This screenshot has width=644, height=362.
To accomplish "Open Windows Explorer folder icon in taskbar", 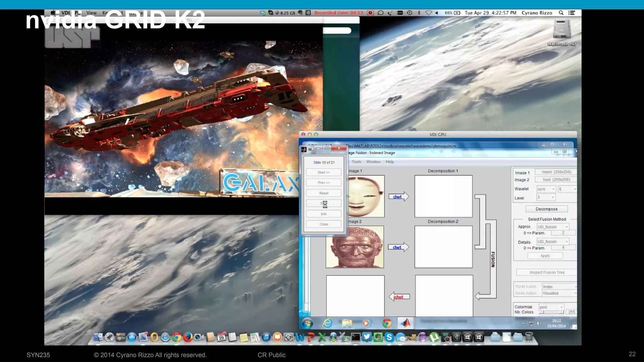I will click(x=347, y=323).
